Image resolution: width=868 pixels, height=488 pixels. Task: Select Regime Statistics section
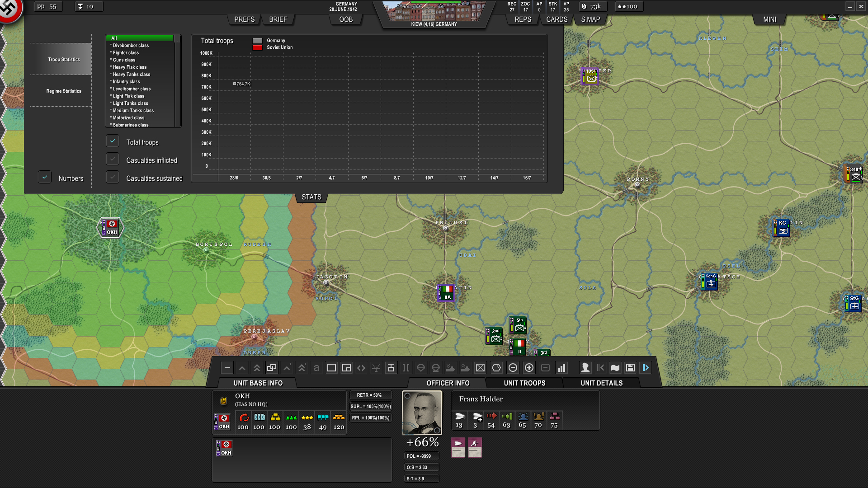(x=61, y=91)
